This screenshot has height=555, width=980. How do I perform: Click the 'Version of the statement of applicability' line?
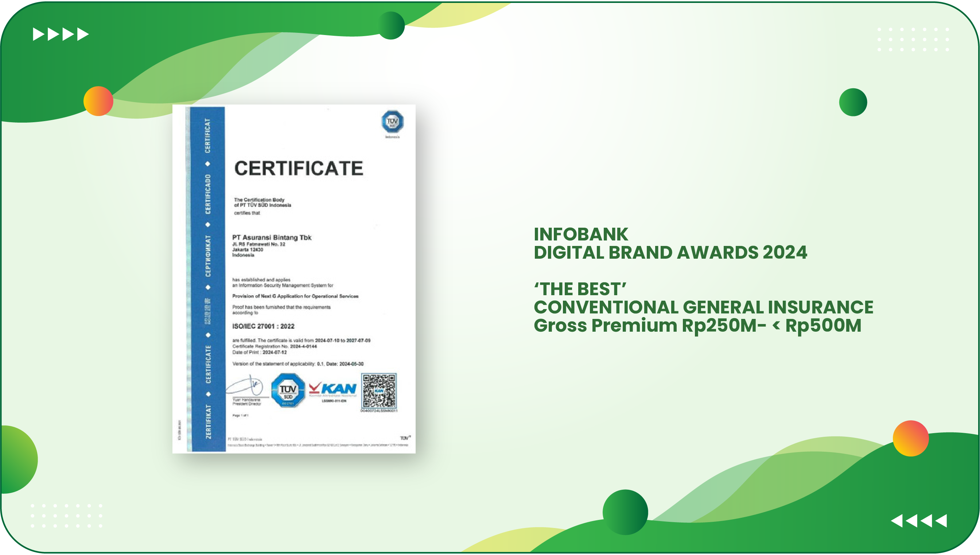(x=298, y=364)
